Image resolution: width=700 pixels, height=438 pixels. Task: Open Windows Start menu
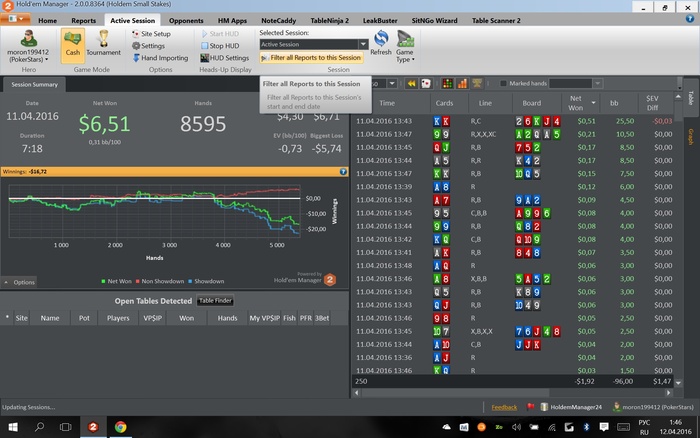(13, 427)
